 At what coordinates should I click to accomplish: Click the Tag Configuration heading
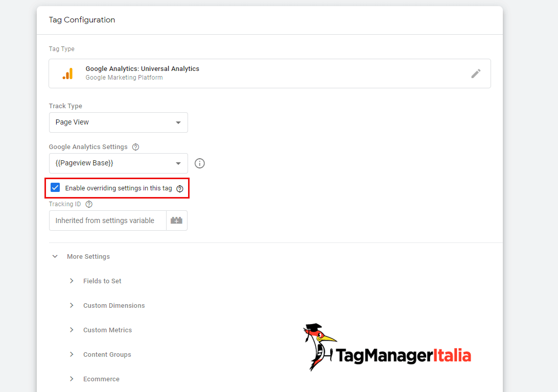pyautogui.click(x=82, y=20)
